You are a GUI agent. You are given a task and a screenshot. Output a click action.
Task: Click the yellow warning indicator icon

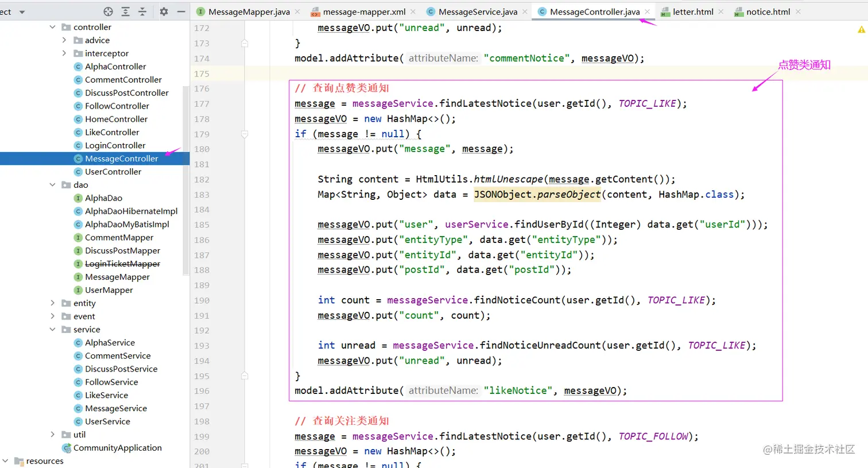point(861,29)
